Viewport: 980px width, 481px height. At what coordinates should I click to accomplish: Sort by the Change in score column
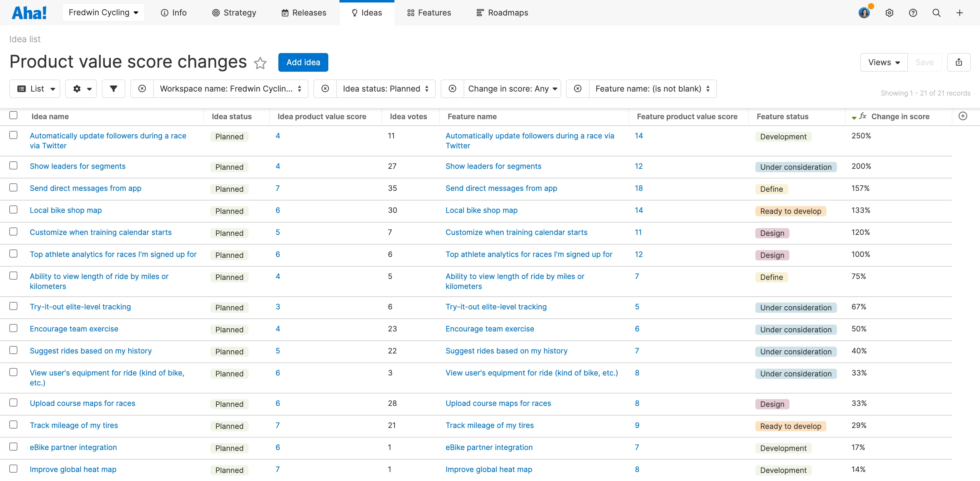(x=900, y=116)
